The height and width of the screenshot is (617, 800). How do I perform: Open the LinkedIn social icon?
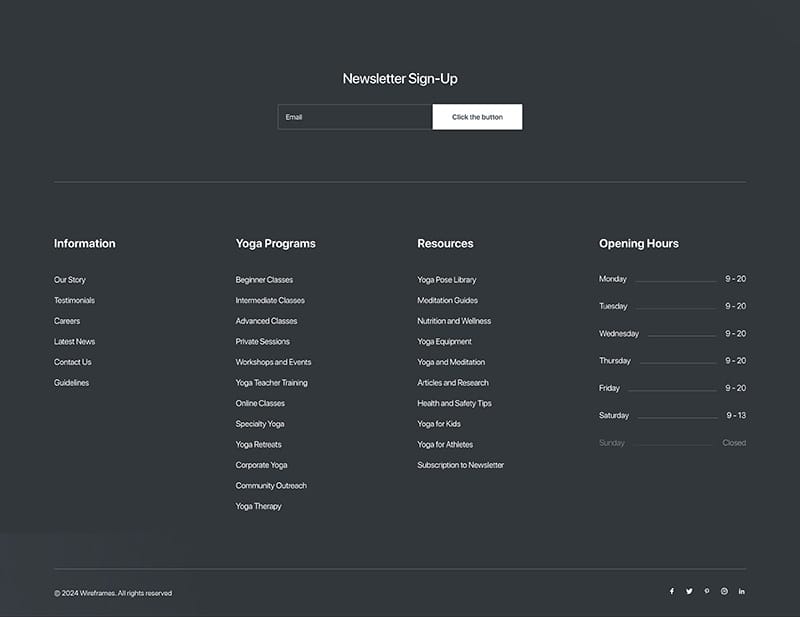[742, 592]
